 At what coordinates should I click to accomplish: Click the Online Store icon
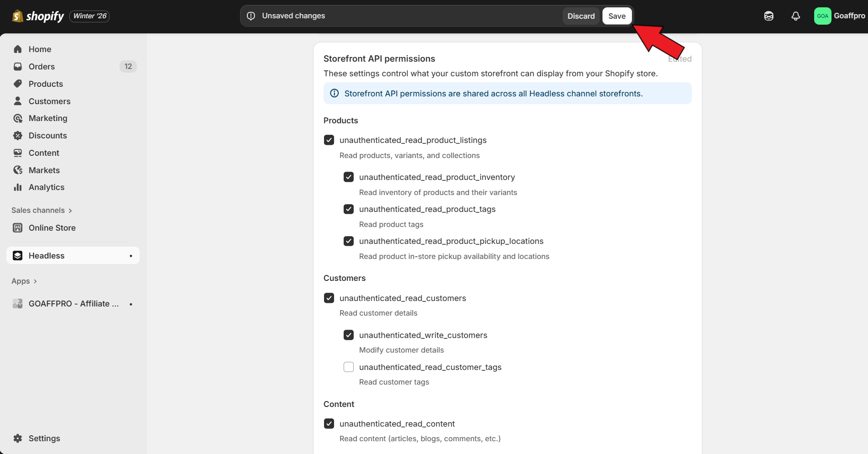(18, 228)
